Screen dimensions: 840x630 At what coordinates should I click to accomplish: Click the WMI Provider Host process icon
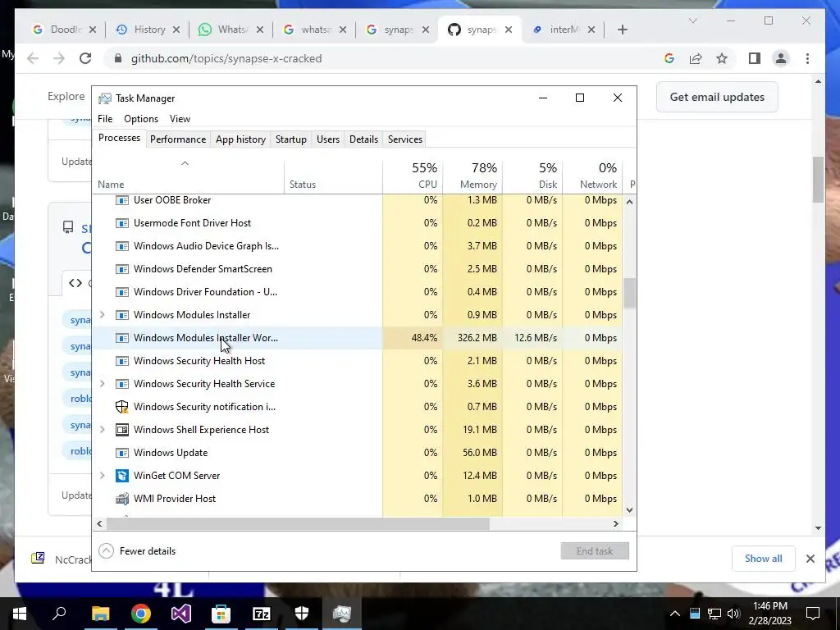coord(122,499)
